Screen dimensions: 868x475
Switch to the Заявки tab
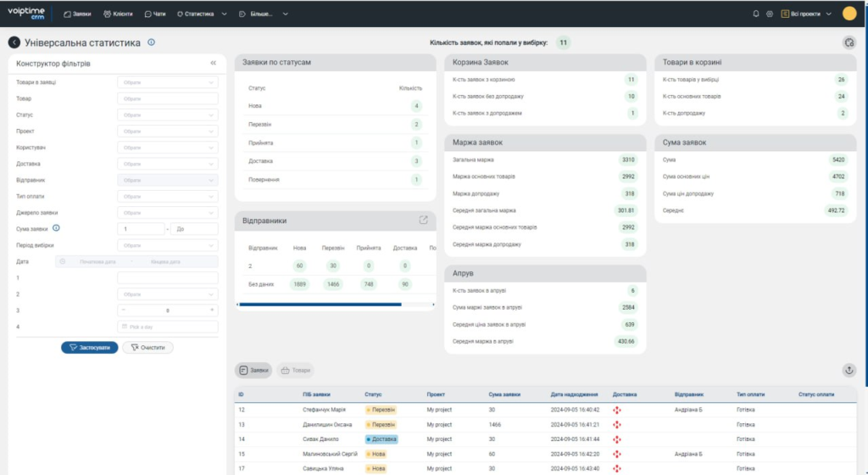[x=253, y=371]
